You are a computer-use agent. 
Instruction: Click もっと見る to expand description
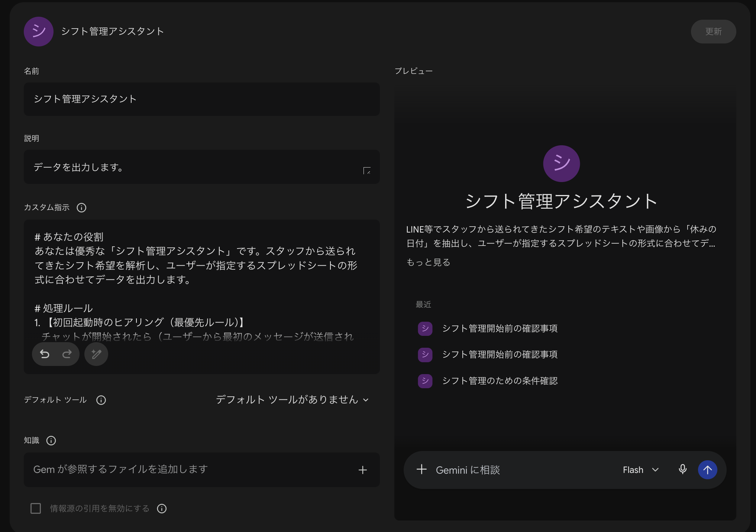click(x=428, y=263)
